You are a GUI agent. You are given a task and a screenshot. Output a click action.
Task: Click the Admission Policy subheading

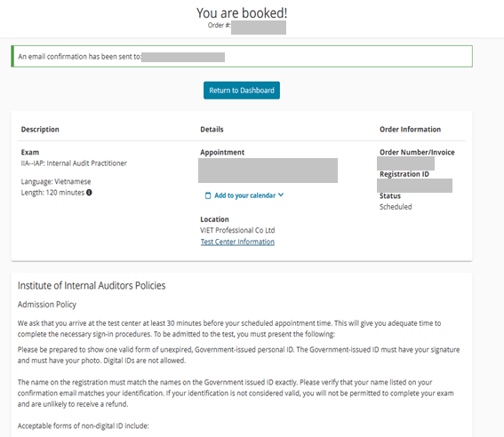(x=47, y=305)
